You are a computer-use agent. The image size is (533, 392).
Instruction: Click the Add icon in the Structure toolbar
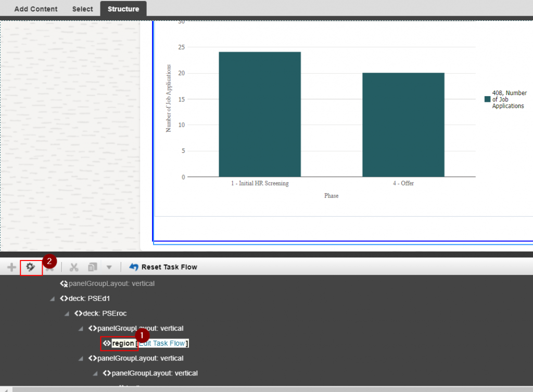[11, 267]
